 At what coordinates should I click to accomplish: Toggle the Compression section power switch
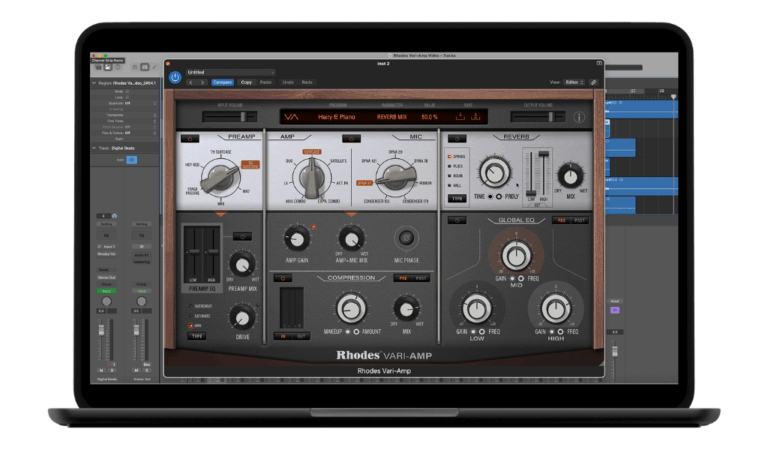point(283,278)
